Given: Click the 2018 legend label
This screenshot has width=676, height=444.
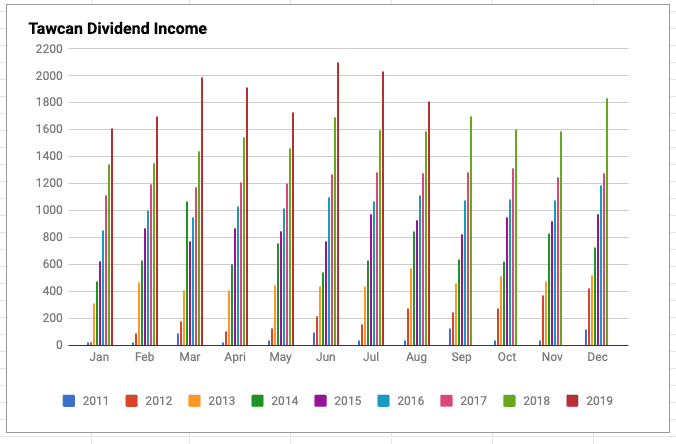Looking at the screenshot, I should pyautogui.click(x=536, y=401).
